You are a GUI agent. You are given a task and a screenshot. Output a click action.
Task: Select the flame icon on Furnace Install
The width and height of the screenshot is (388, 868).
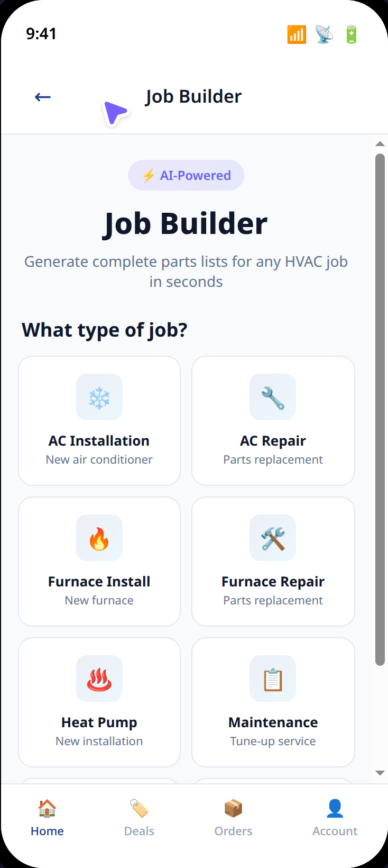[x=99, y=538]
